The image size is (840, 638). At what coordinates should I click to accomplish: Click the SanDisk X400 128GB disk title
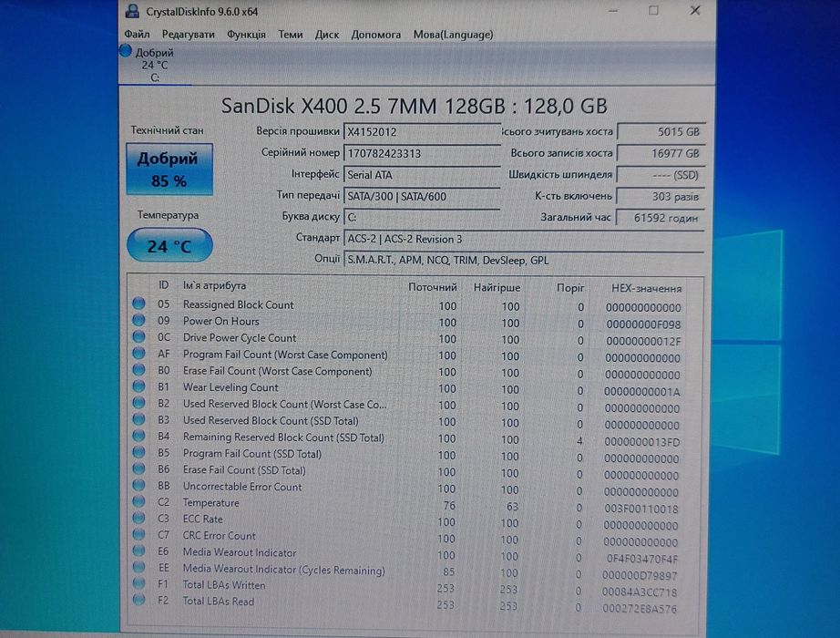click(x=415, y=106)
